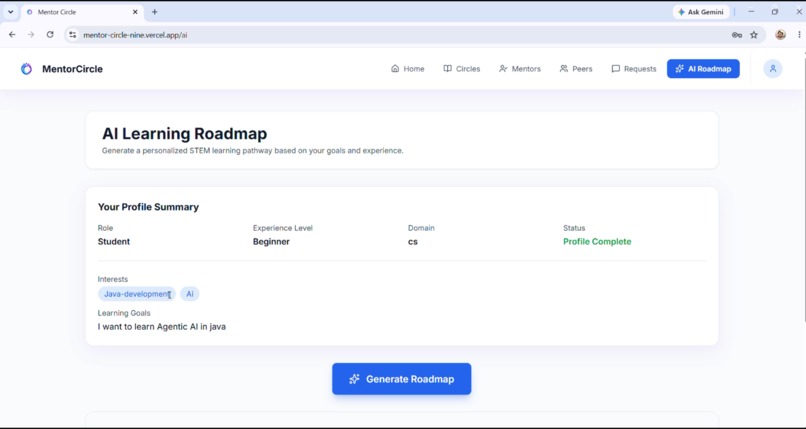Minimize the browser window
This screenshot has height=429, width=806.
point(751,11)
